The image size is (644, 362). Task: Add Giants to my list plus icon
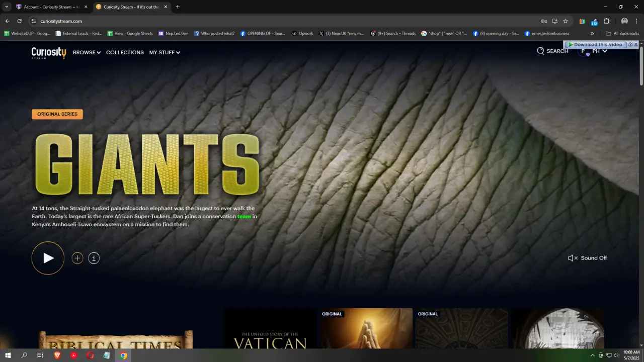[77, 258]
